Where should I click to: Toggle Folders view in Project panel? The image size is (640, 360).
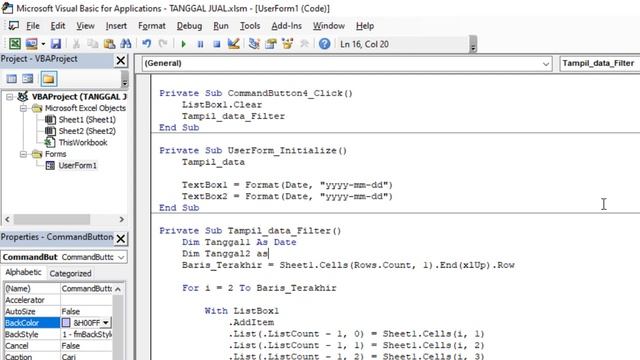coord(49,79)
